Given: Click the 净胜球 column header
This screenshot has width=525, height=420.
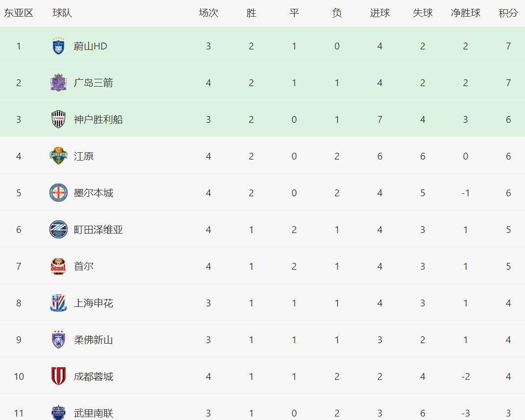Looking at the screenshot, I should click(465, 13).
